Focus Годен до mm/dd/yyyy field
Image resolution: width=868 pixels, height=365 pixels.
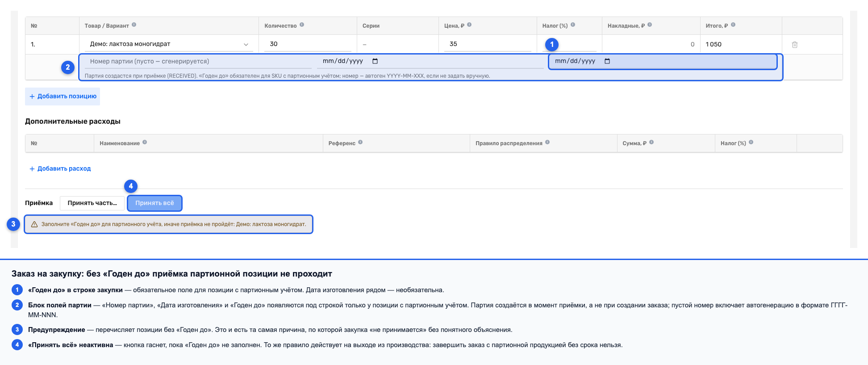pyautogui.click(x=663, y=62)
